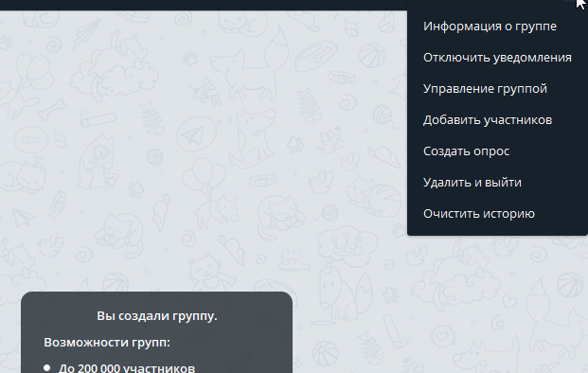Click the 'Возможности групп:' label
Screen dimensions: 588x373
107,343
